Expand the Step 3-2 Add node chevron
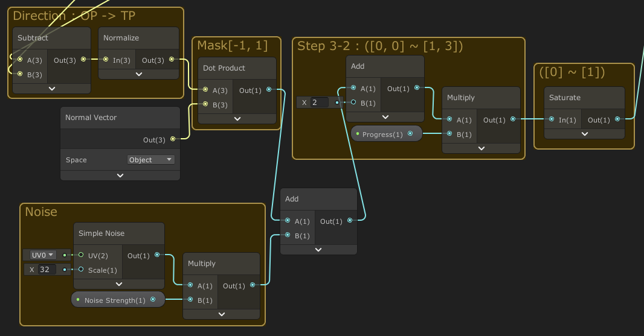 (x=385, y=117)
